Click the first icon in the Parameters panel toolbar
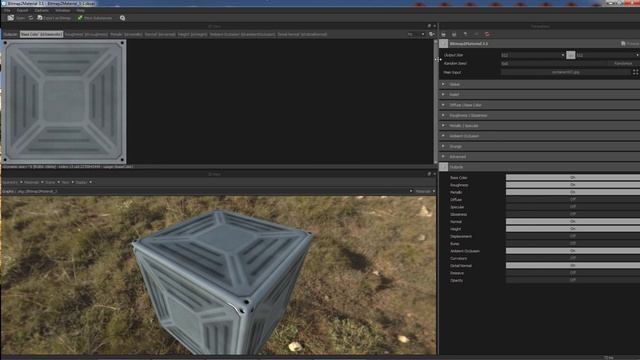 point(443,34)
